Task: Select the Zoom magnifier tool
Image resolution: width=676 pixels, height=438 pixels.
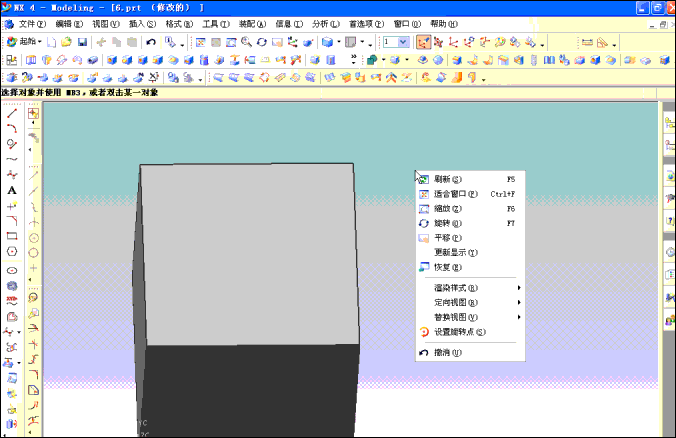Action: (x=246, y=42)
